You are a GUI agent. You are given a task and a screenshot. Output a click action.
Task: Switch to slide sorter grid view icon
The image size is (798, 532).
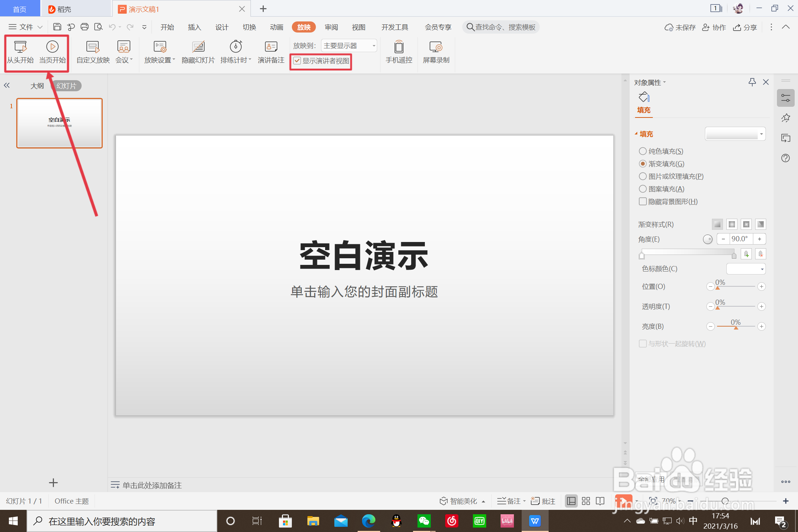(x=586, y=501)
